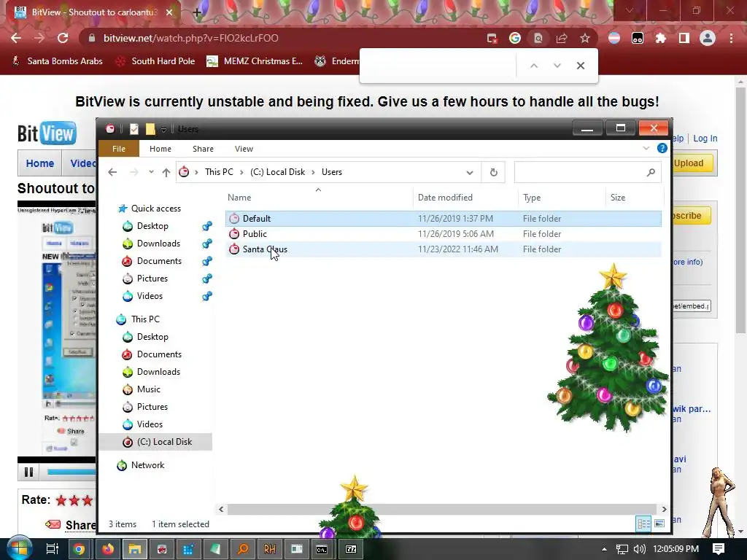The image size is (747, 560).
Task: Open Desktop under Quick access
Action: pyautogui.click(x=152, y=226)
